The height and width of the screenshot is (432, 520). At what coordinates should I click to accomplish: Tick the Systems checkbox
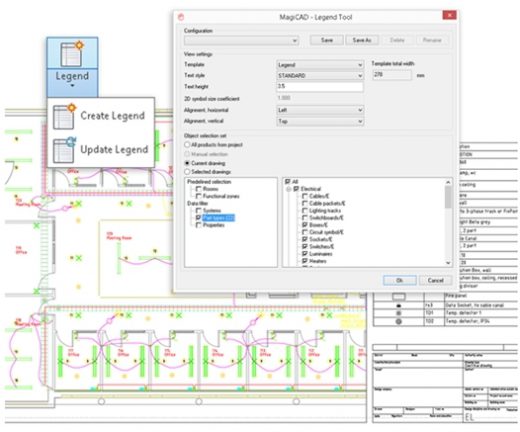pos(199,210)
